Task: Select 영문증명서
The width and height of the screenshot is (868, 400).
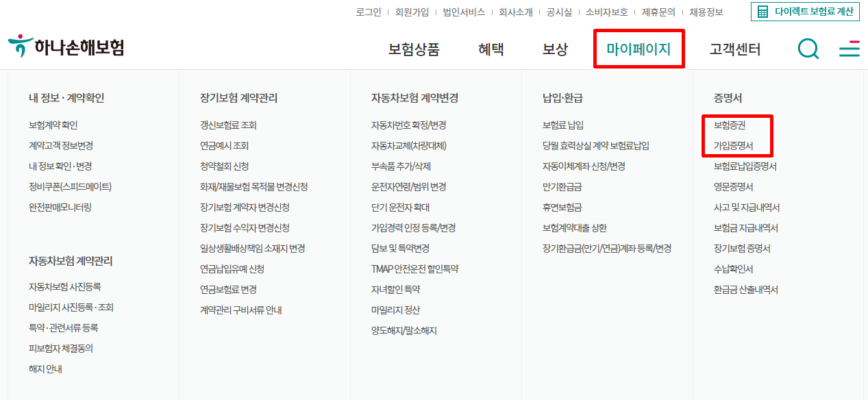Action: (x=734, y=187)
